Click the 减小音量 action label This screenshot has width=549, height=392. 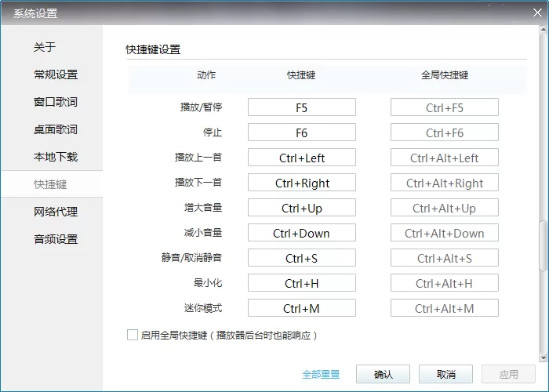(x=203, y=233)
